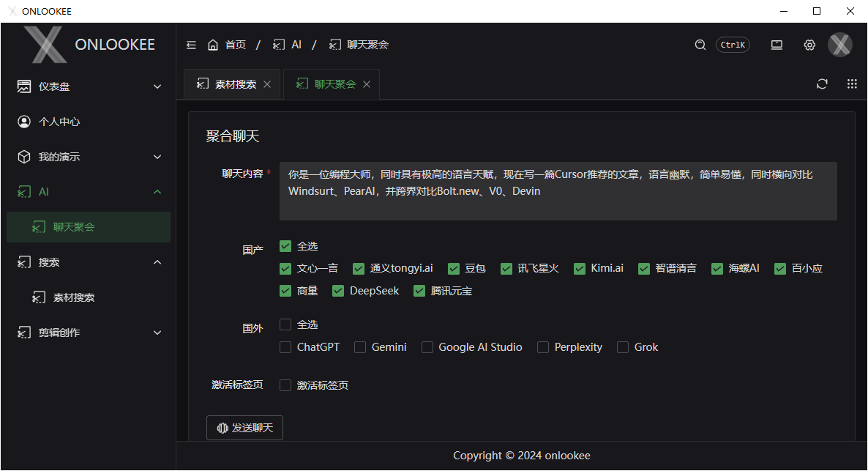
Task: Go to 首页 in the breadcrumb
Action: 235,45
